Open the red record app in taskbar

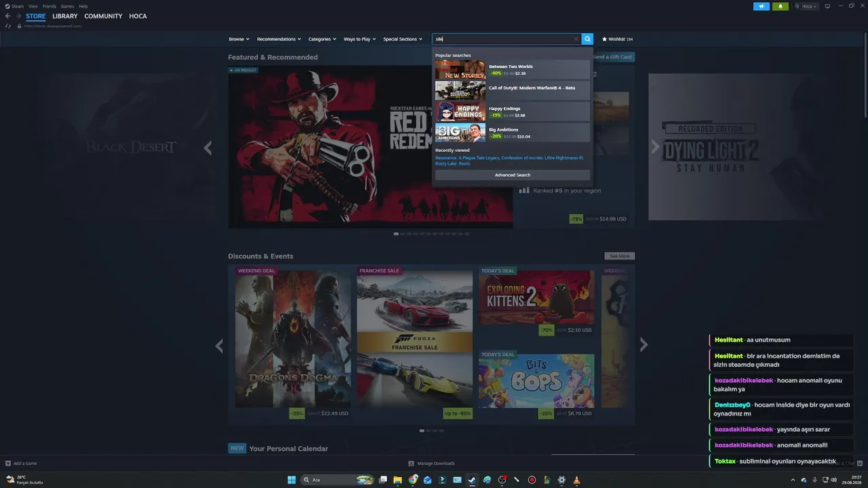532,480
